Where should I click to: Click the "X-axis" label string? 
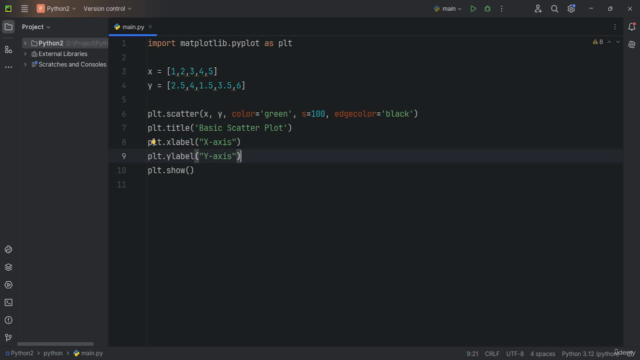click(218, 142)
